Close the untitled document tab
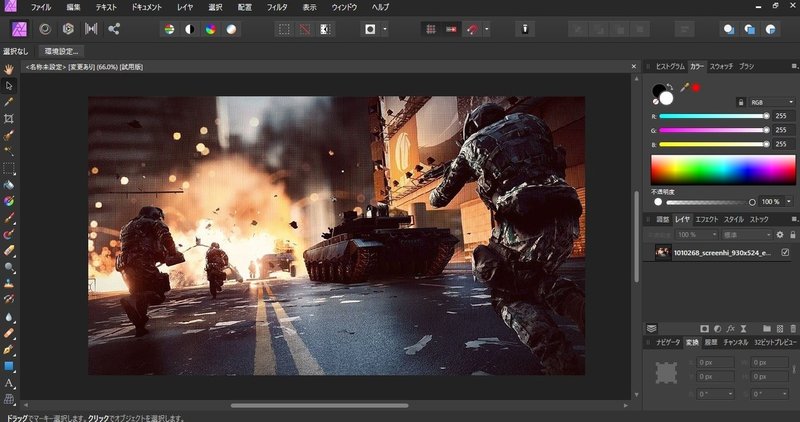The image size is (800, 422). pyautogui.click(x=634, y=66)
